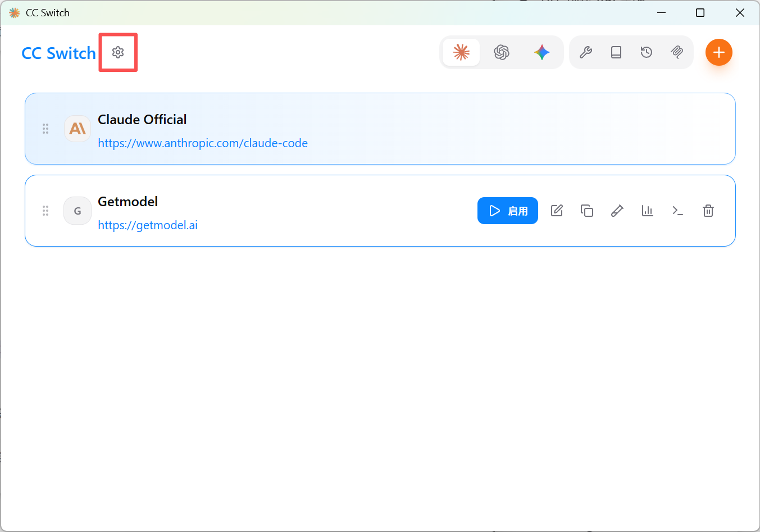Switch to the OpenAI Codex tab
Screen dimensions: 760x532
coord(502,52)
